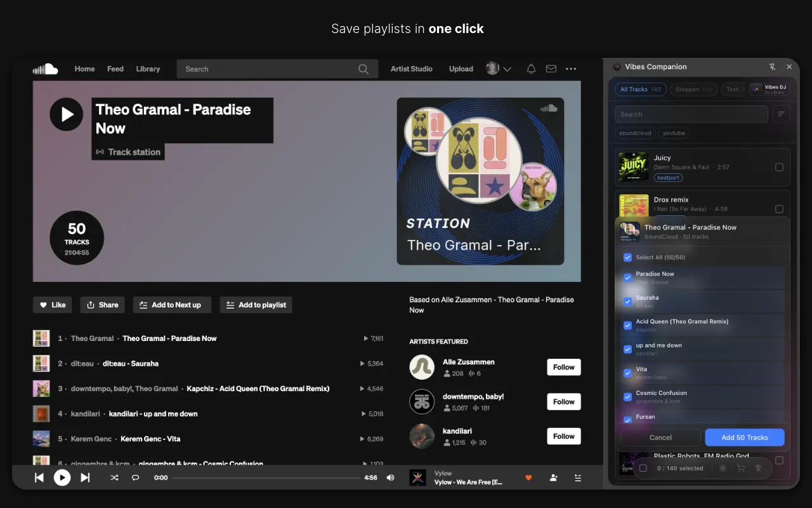Uncheck the up and me down checkbox
The height and width of the screenshot is (508, 812).
[627, 349]
